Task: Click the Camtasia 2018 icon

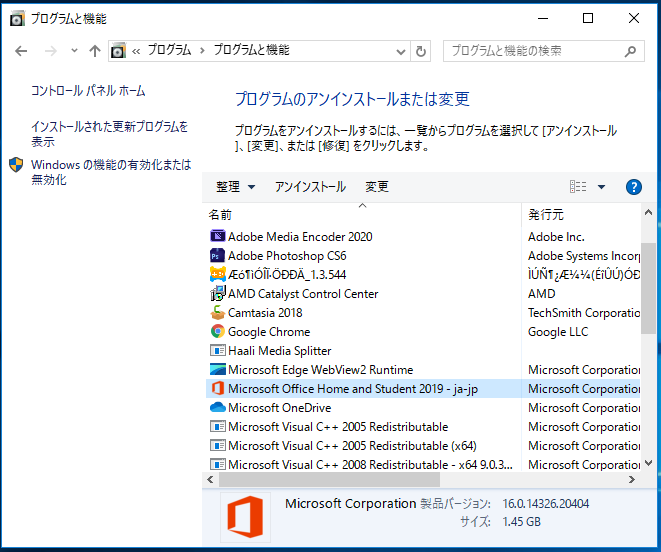Action: pyautogui.click(x=218, y=312)
